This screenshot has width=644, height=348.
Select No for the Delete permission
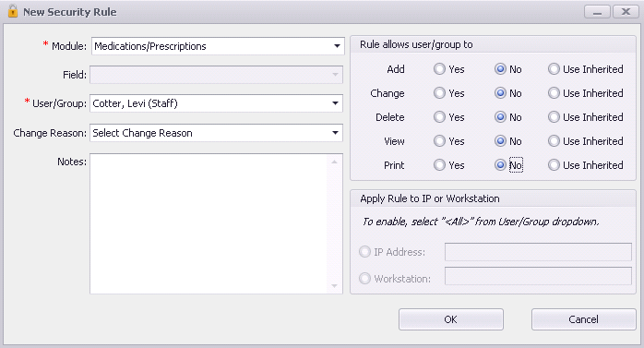(x=500, y=117)
